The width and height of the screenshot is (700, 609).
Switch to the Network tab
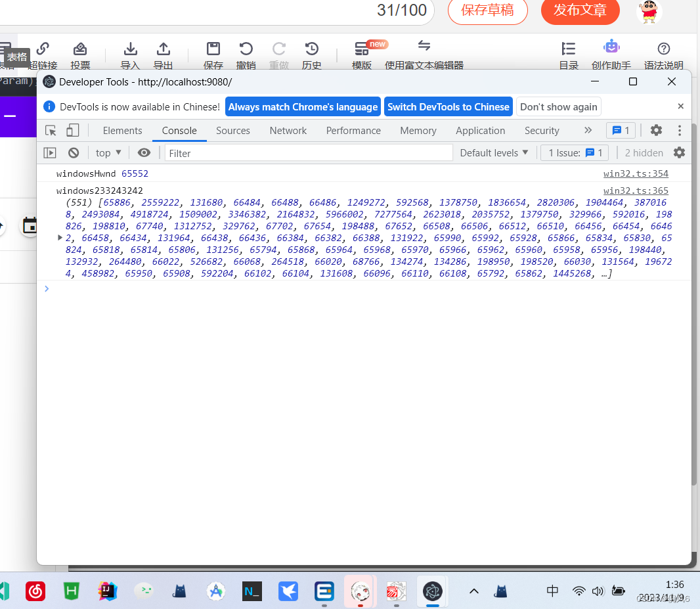tap(288, 130)
